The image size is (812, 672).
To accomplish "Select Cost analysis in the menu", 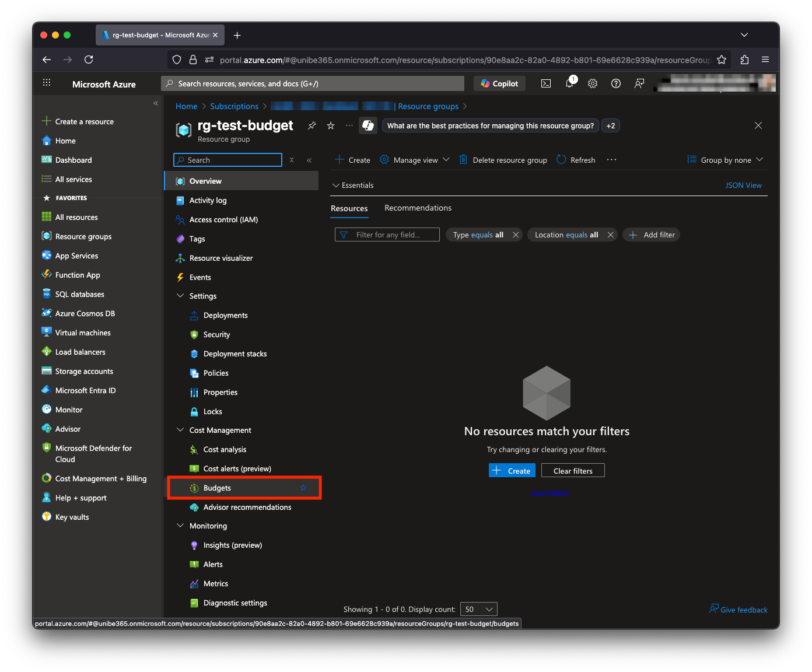I will click(x=225, y=449).
